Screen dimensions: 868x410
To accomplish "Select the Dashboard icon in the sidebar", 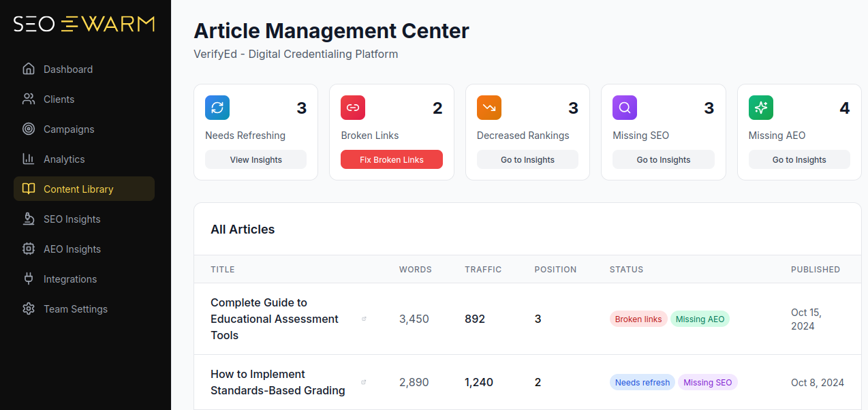I will (x=28, y=69).
